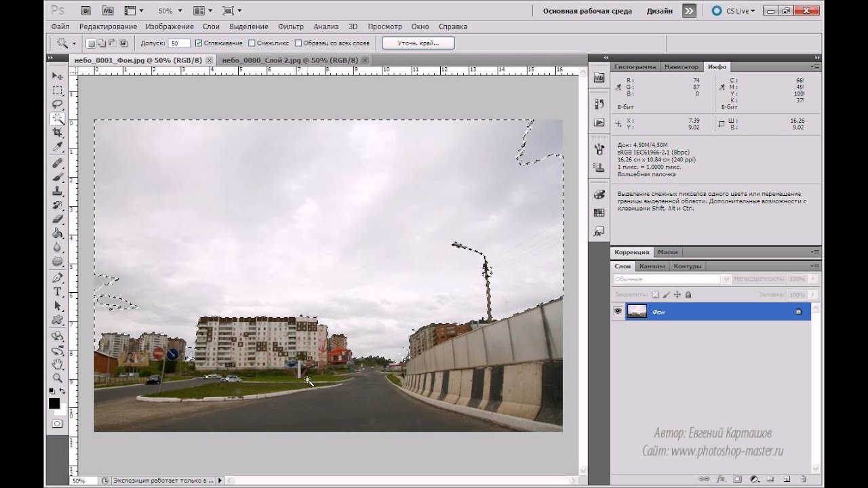Select the Eyedropper tool
The image size is (868, 488).
pos(58,147)
